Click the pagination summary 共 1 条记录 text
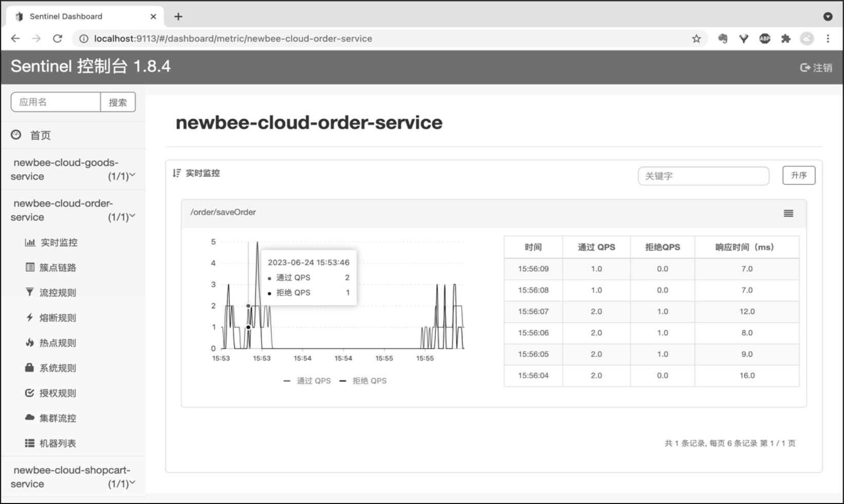 (730, 443)
